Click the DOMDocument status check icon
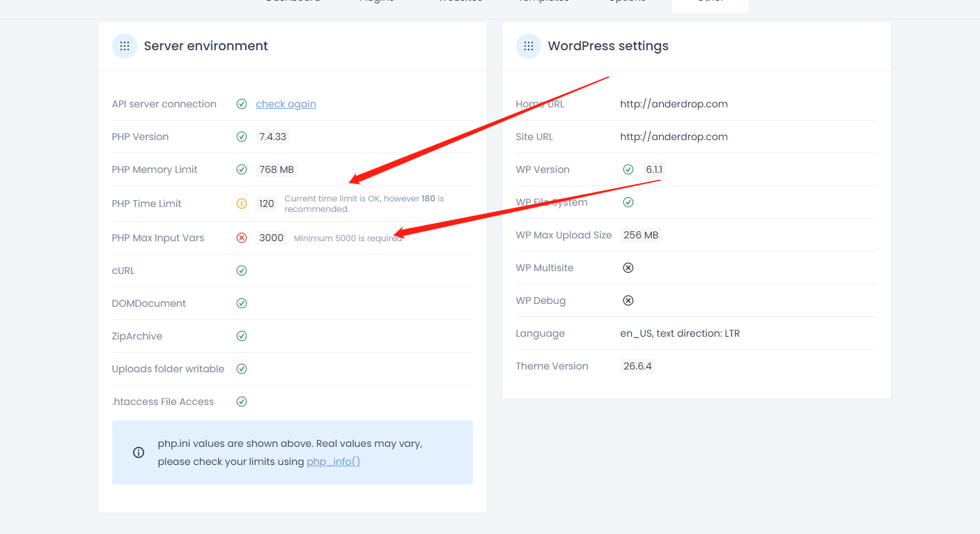This screenshot has height=534, width=980. (x=242, y=303)
